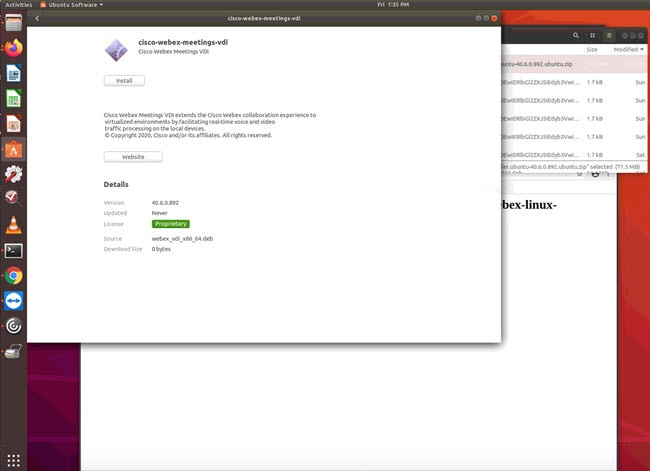Click the Details heading
This screenshot has height=471, width=650.
click(x=116, y=185)
